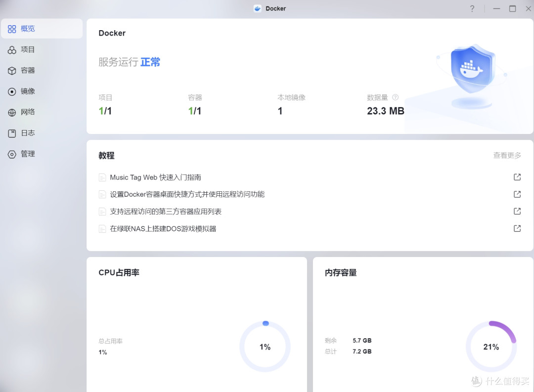Viewport: 534px width, 392px height.
Task: Click the 日志 log icon in sidebar
Action: tap(12, 133)
